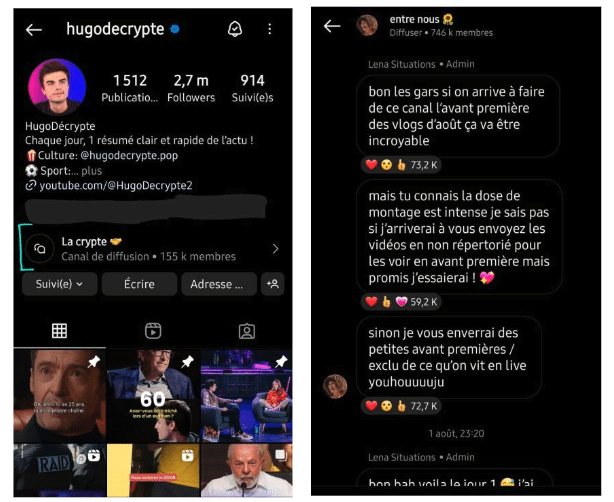This screenshot has width=614, height=502.
Task: Open the @hugodecrypte.pop mention link
Action: [x=129, y=155]
